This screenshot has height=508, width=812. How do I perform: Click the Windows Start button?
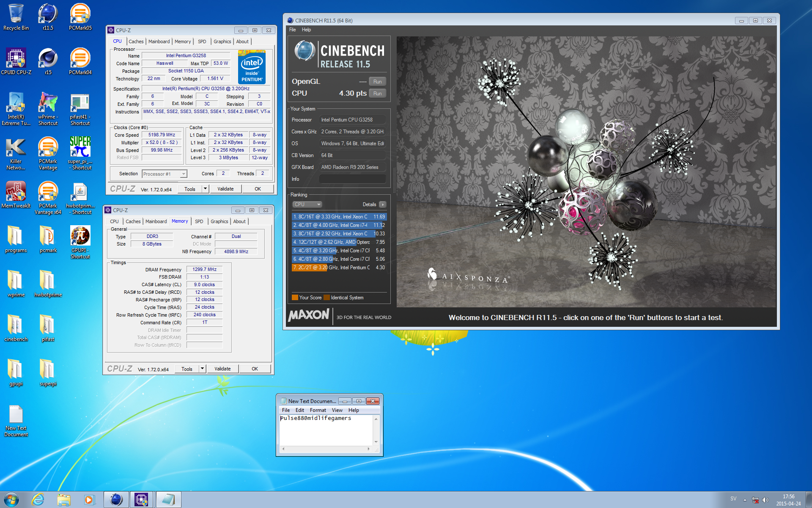[x=11, y=500]
